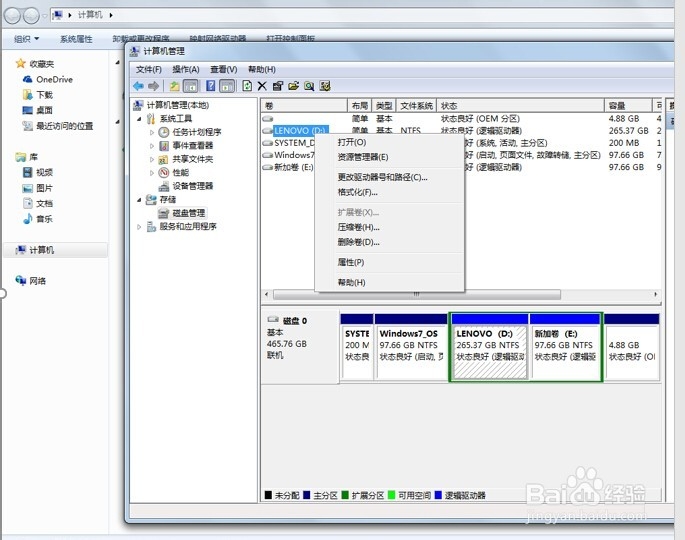Viewport: 685px width, 540px height.
Task: Click the 卷 column header
Action: [304, 105]
